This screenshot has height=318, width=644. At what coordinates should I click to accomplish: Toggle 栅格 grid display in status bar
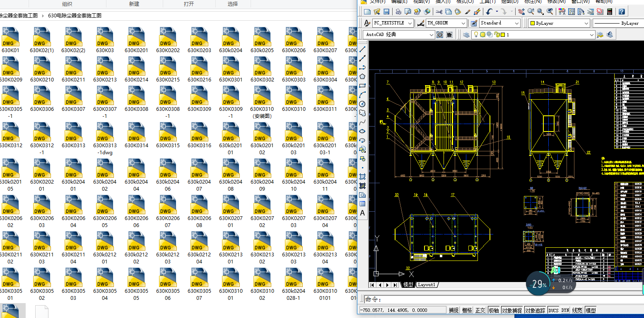pyautogui.click(x=467, y=310)
